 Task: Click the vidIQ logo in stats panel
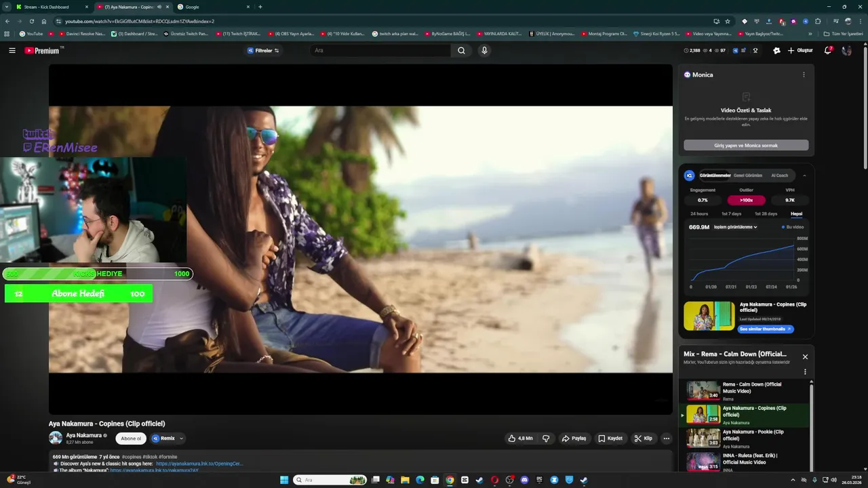click(689, 176)
